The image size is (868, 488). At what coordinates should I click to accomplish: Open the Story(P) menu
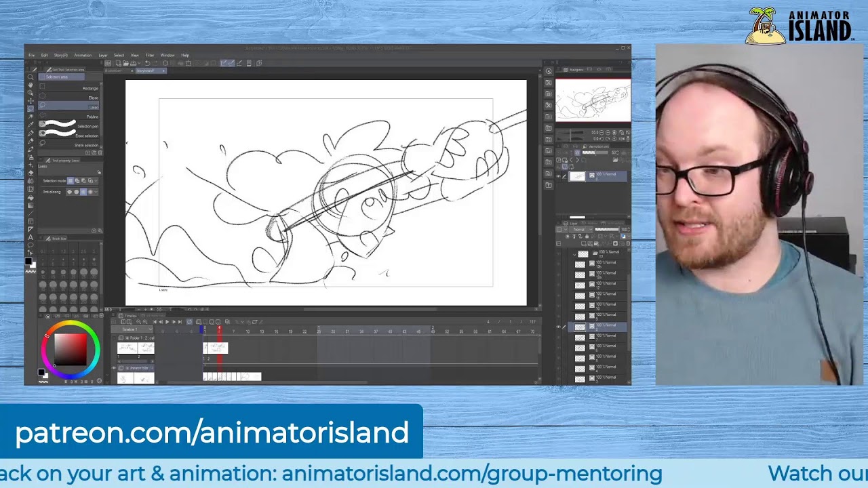60,55
